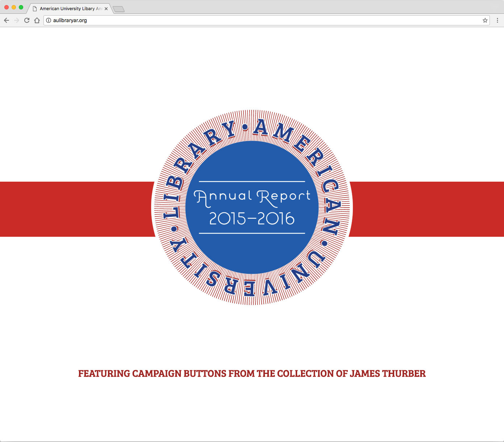Focus the aulibraryar.org address field
504x442 pixels.
click(x=266, y=20)
